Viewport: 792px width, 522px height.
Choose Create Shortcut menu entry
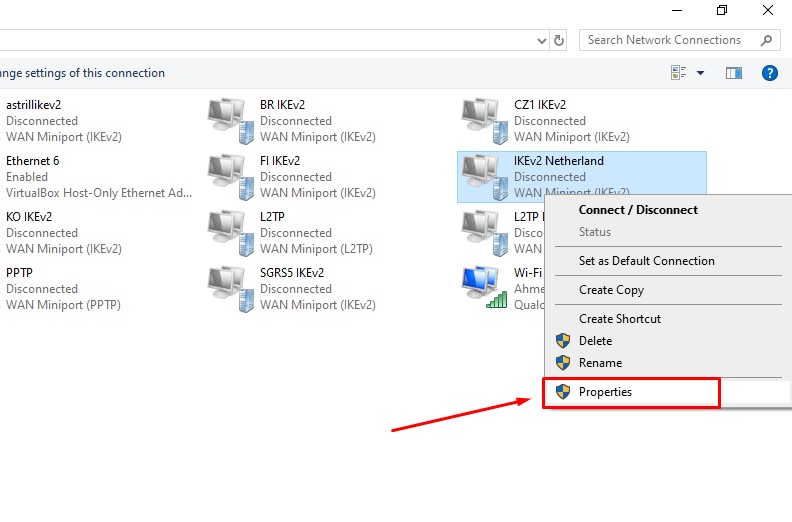620,319
